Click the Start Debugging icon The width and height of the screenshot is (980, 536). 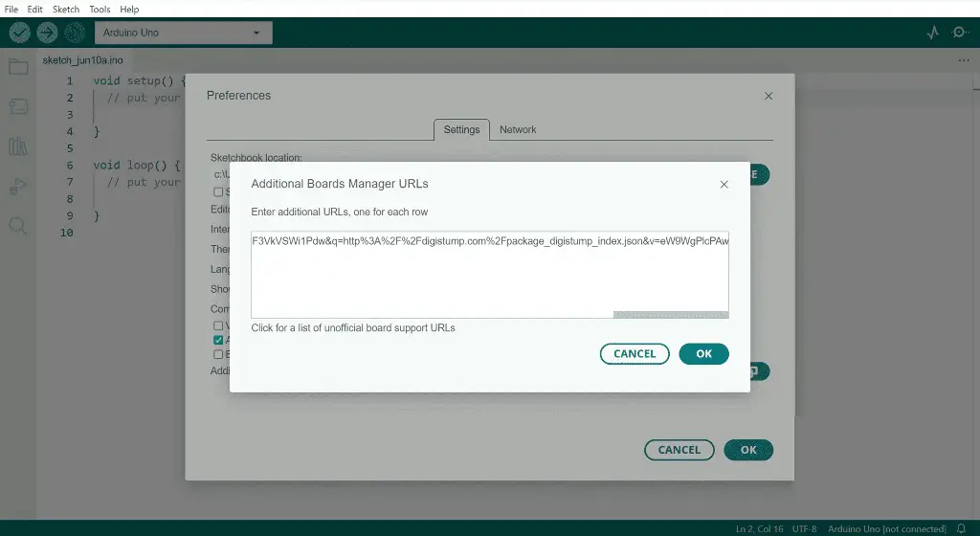coord(75,33)
